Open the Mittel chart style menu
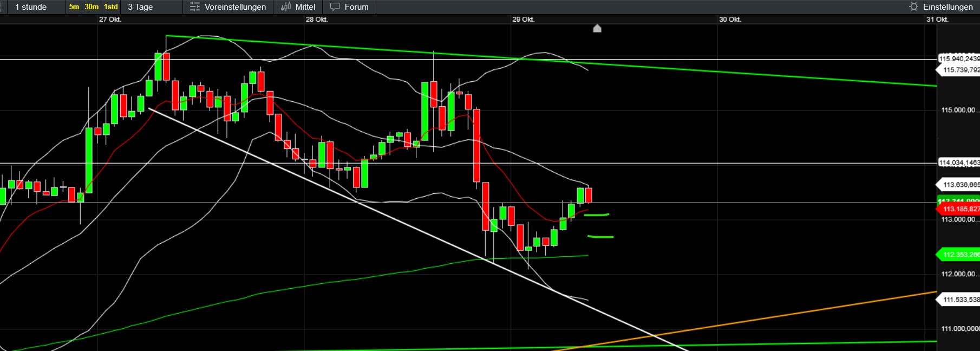The width and height of the screenshot is (980, 351). [298, 7]
